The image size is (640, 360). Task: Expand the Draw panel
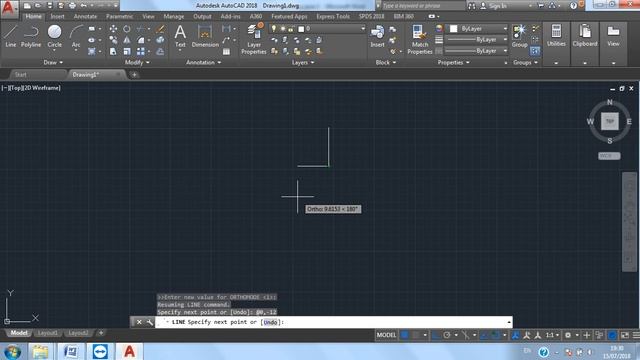pyautogui.click(x=53, y=62)
